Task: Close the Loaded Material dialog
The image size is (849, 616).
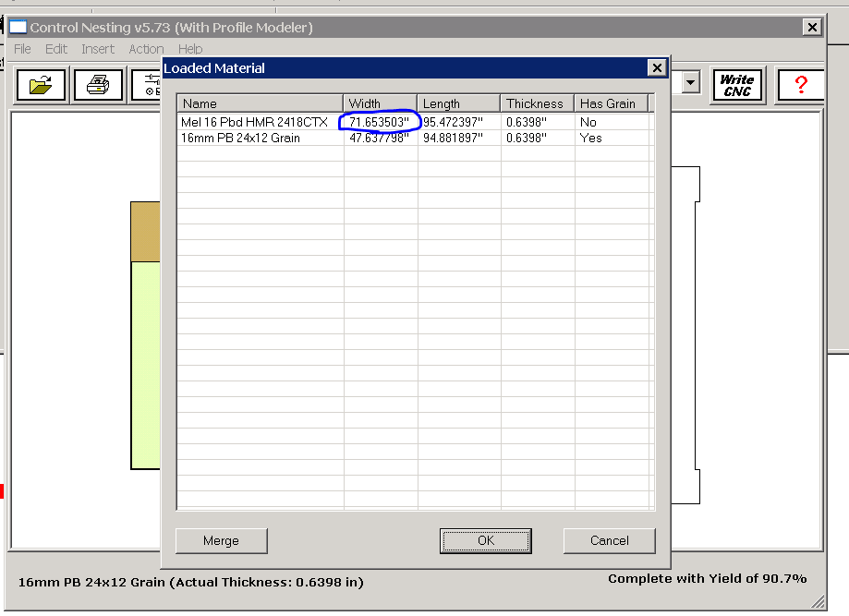Action: (656, 68)
